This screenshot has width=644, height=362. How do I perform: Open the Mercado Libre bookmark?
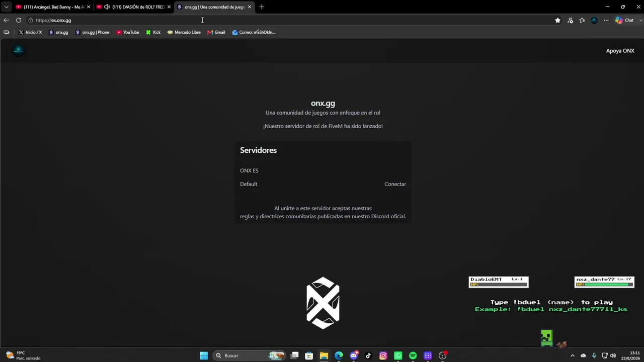coord(184,32)
